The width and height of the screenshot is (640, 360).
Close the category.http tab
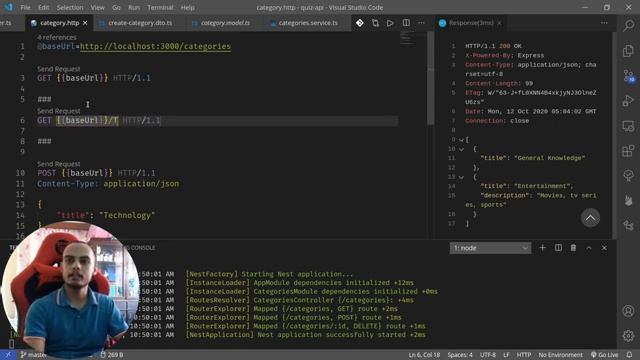pyautogui.click(x=85, y=23)
